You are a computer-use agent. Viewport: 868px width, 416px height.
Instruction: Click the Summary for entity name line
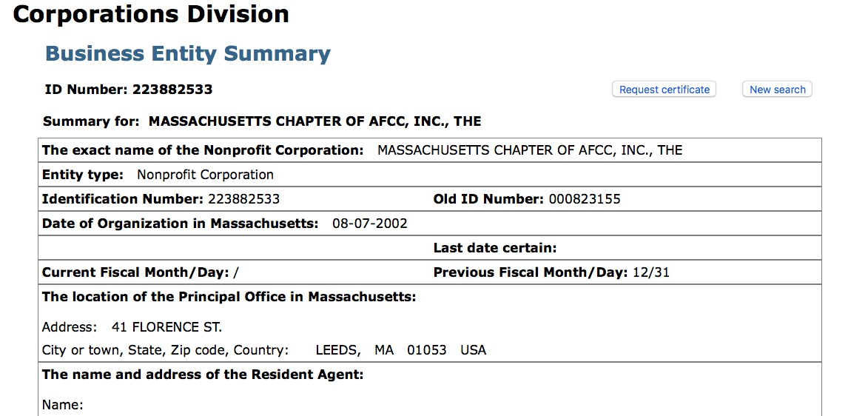point(262,121)
